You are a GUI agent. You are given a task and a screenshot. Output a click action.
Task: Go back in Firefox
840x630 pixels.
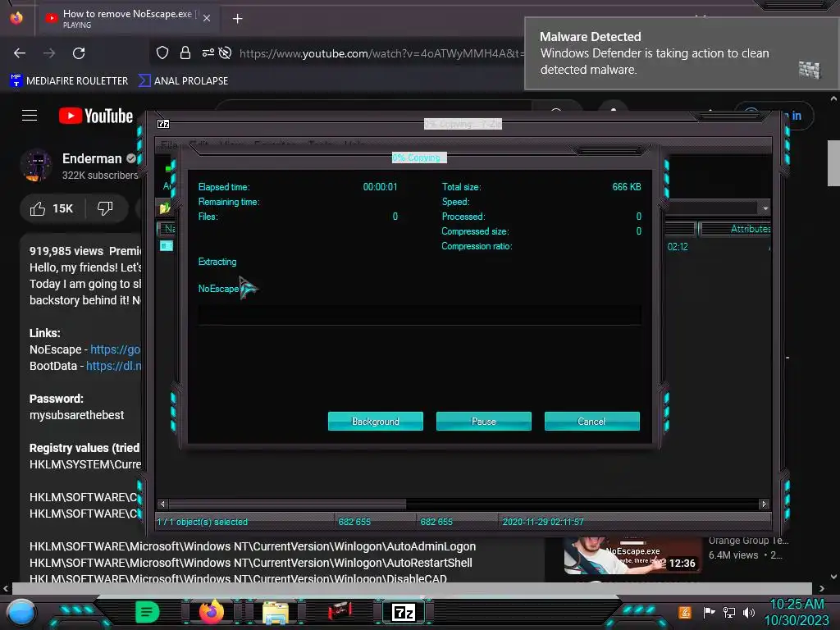pyautogui.click(x=20, y=53)
